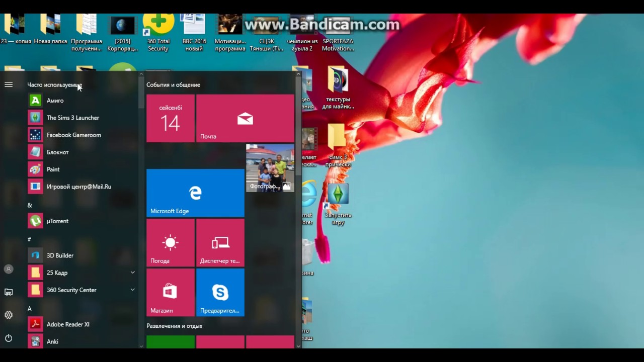Open the 3D Builder icon

(35, 255)
